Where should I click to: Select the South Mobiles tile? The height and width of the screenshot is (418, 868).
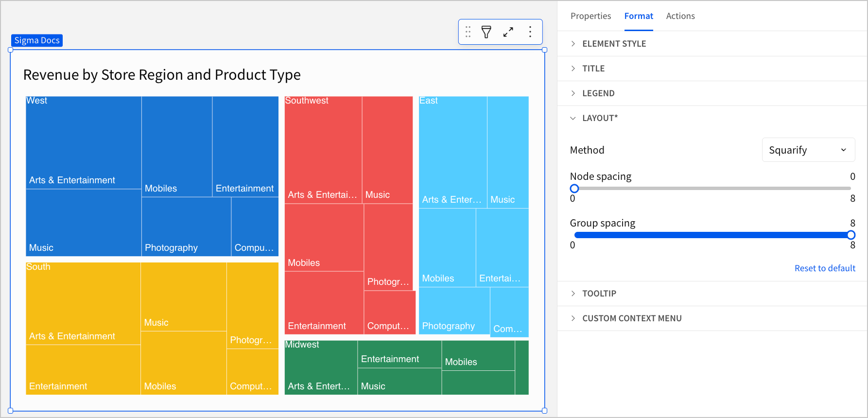coord(184,363)
